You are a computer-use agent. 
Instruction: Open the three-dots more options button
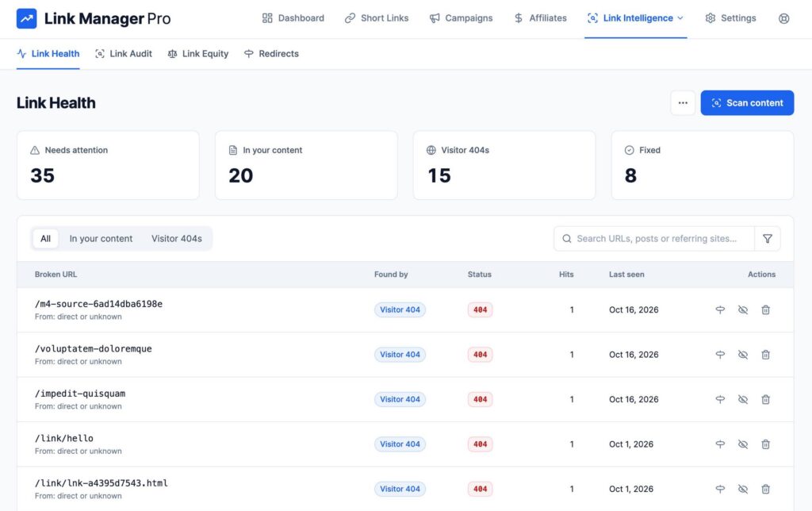(x=683, y=102)
